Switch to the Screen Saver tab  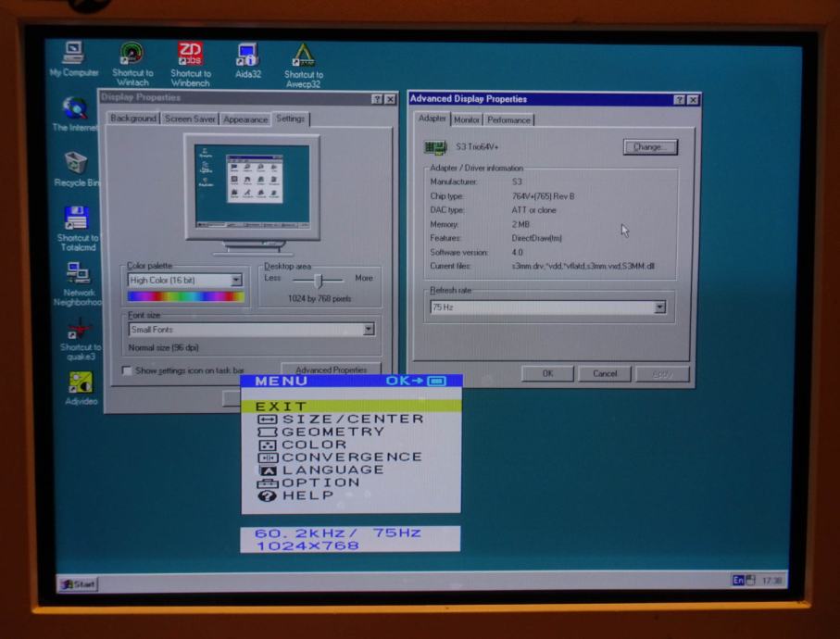tap(190, 119)
